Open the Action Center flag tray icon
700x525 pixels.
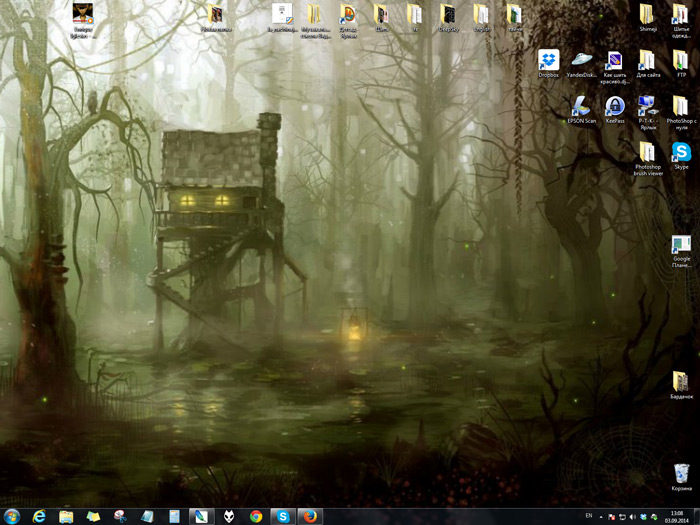click(x=611, y=517)
